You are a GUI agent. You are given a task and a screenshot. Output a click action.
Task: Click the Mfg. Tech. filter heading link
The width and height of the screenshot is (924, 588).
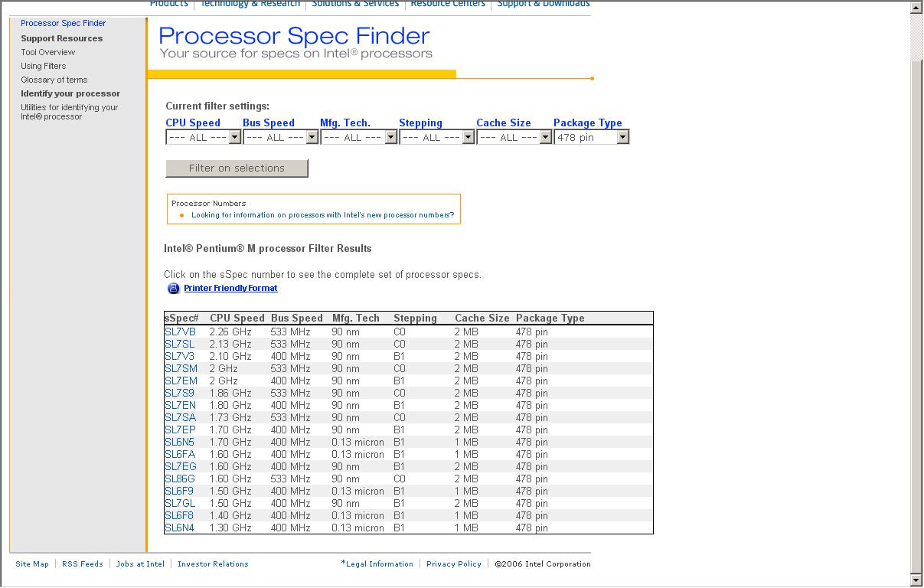pyautogui.click(x=345, y=123)
